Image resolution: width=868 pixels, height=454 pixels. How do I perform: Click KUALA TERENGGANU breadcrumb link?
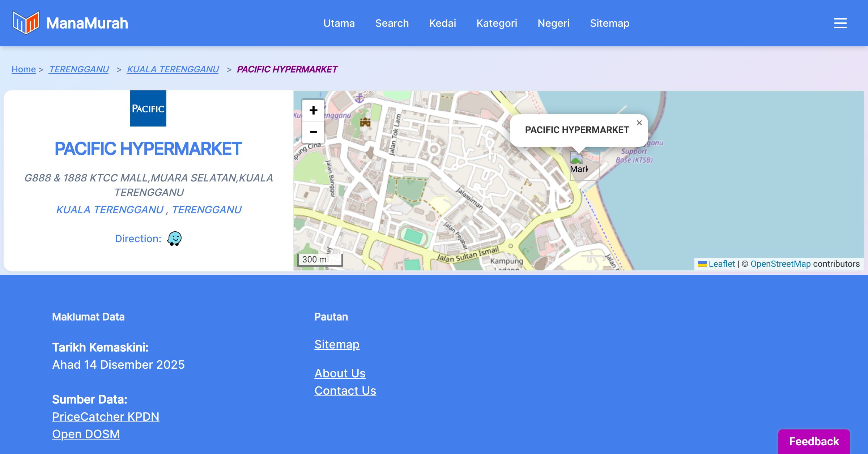pyautogui.click(x=173, y=69)
